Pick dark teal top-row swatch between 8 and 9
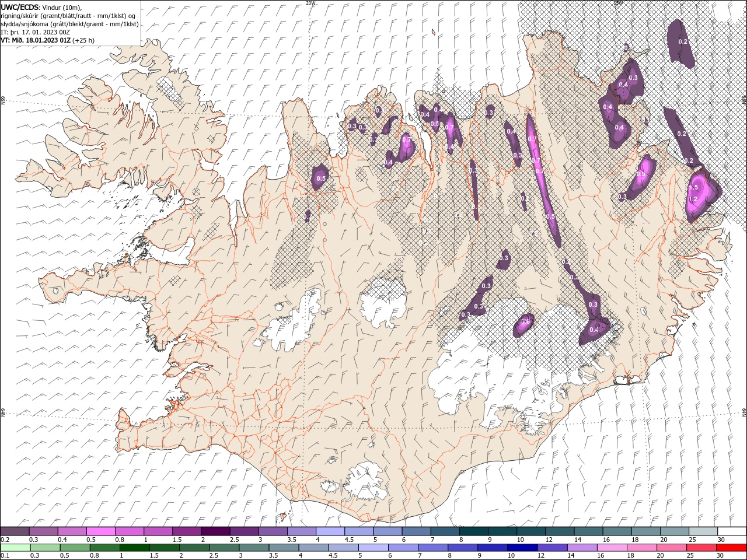The image size is (747, 560). (x=473, y=531)
